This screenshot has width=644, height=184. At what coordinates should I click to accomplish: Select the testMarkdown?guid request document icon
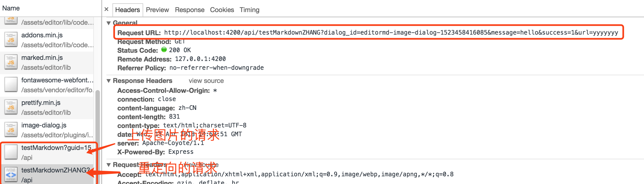click(11, 152)
